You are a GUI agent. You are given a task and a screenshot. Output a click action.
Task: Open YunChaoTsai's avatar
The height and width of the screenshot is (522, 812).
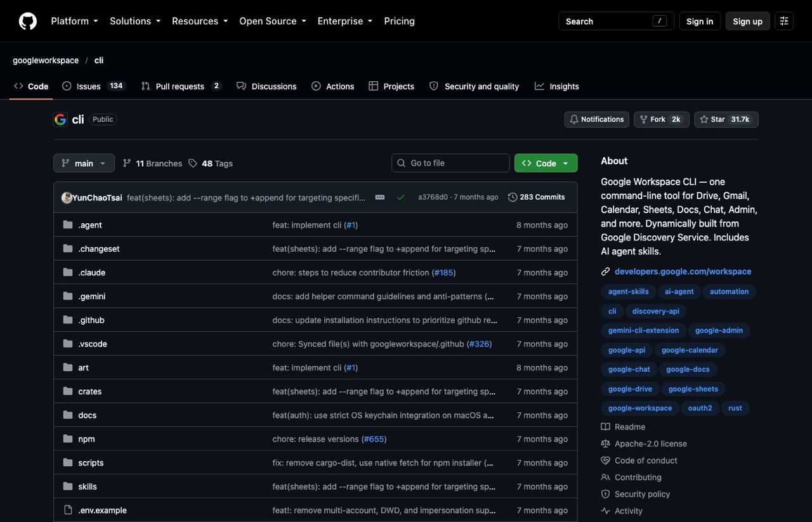(67, 197)
